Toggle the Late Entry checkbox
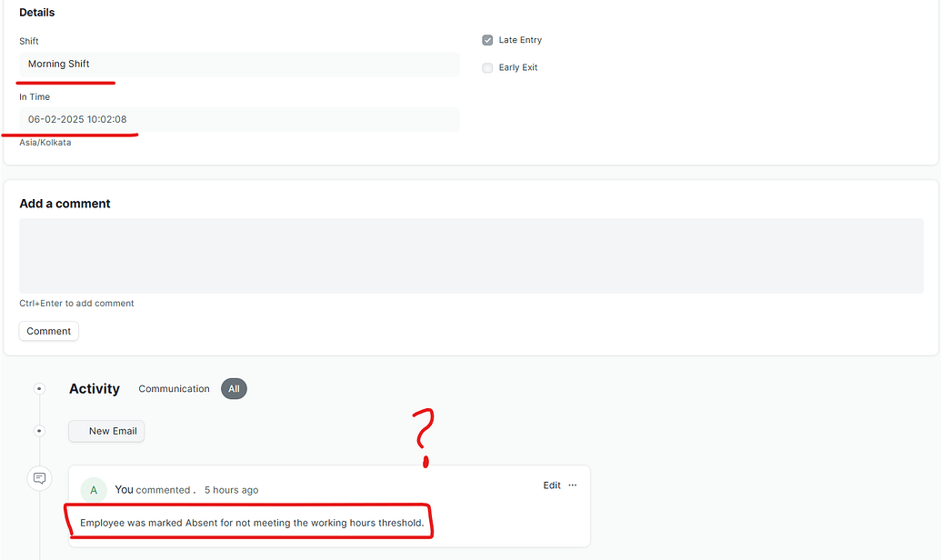Screen dimensions: 941x560 pyautogui.click(x=487, y=40)
